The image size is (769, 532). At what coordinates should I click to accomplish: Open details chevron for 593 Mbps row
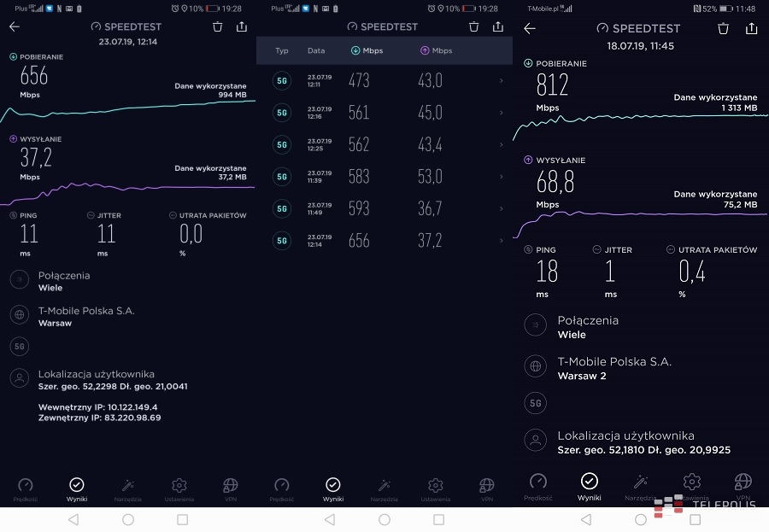[x=501, y=209]
